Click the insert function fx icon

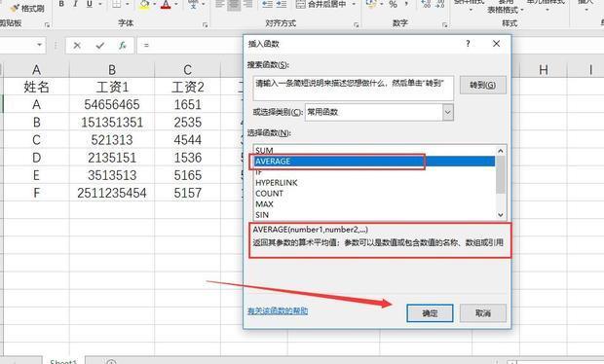tap(123, 46)
